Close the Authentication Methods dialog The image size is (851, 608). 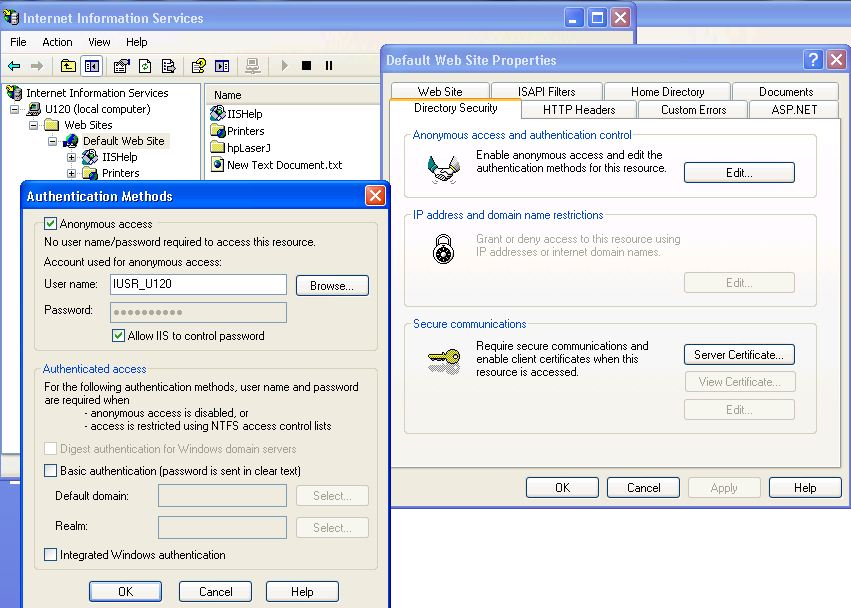375,195
